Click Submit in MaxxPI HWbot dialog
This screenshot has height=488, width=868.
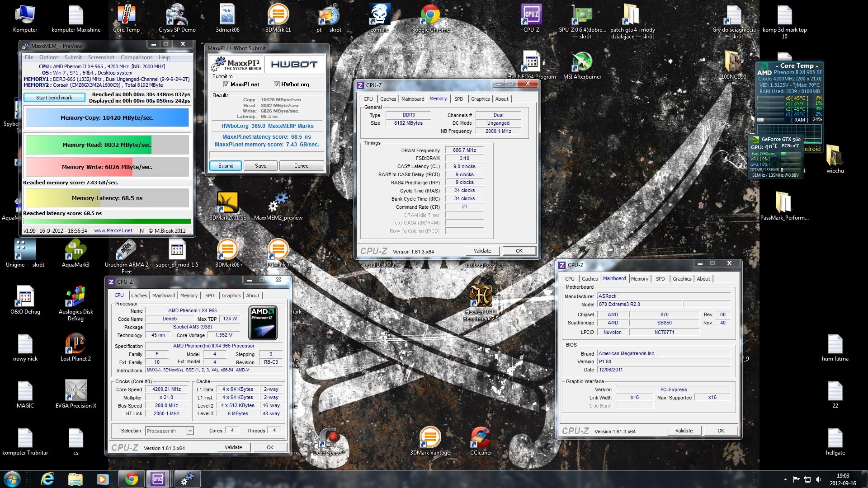[x=226, y=166]
